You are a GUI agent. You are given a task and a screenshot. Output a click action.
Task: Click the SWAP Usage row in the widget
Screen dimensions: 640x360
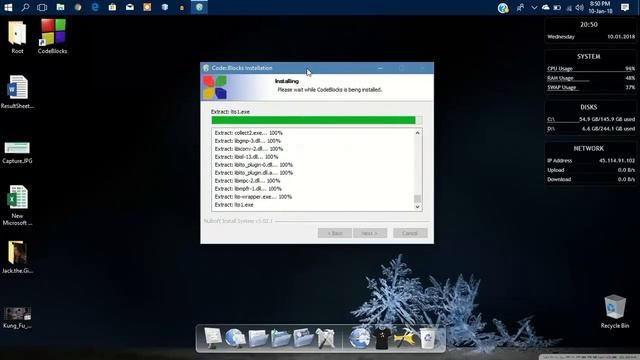pyautogui.click(x=591, y=87)
